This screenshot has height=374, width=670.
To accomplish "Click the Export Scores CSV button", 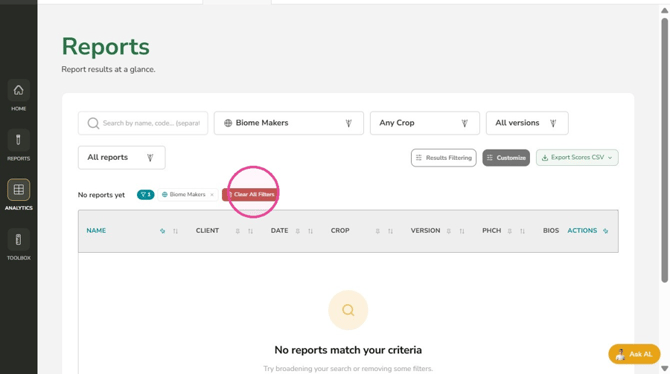I will [x=577, y=158].
